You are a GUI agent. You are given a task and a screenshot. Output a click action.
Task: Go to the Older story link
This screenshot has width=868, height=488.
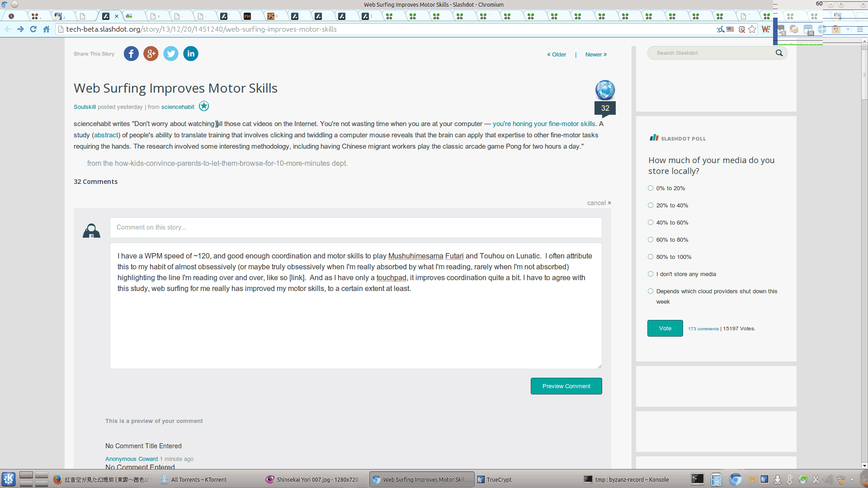[557, 55]
